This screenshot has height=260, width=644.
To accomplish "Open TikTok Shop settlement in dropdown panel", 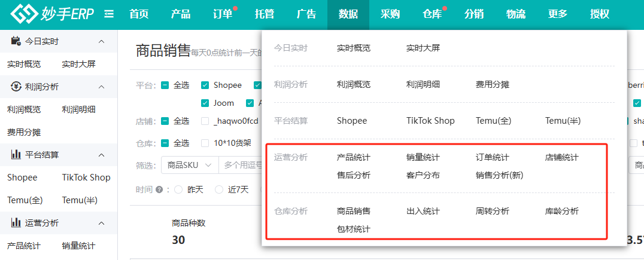I will click(430, 121).
